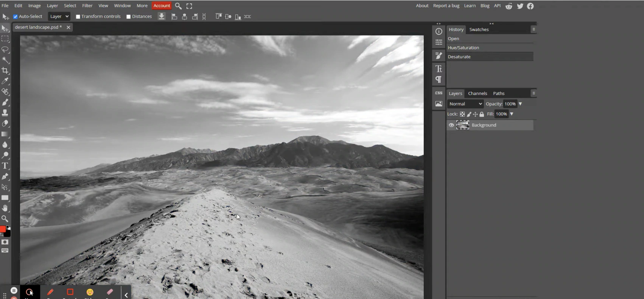Screen dimensions: 644x299
Task: Expand the Fill slider arrow
Action: pyautogui.click(x=512, y=114)
